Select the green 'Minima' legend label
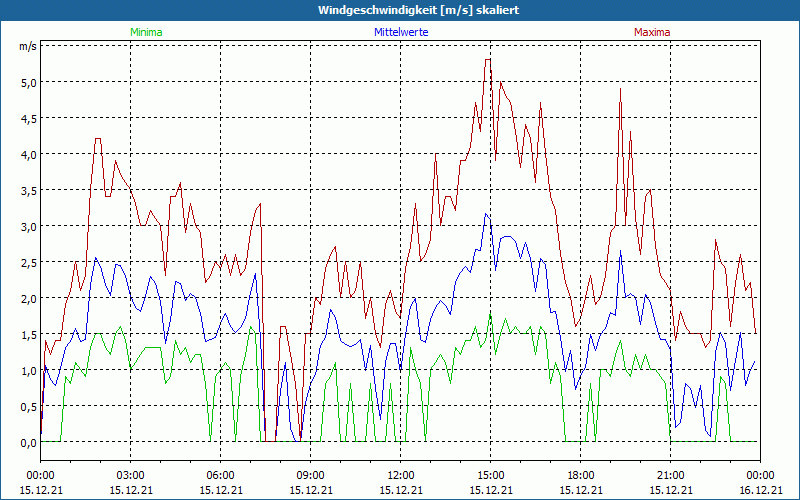The width and height of the screenshot is (800, 500). pos(146,32)
